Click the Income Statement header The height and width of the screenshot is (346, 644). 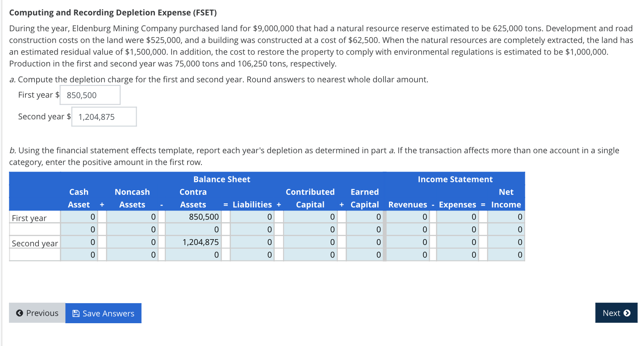455,179
